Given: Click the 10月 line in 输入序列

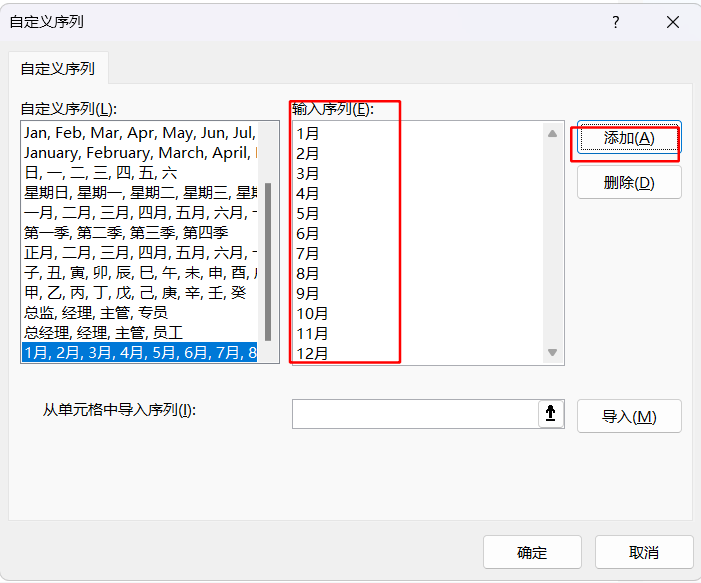Looking at the screenshot, I should (312, 313).
